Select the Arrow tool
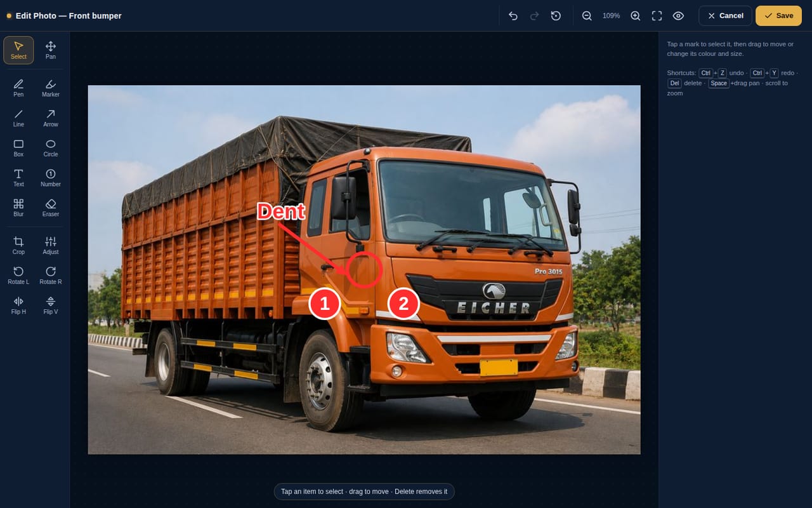812x508 pixels. [x=51, y=117]
